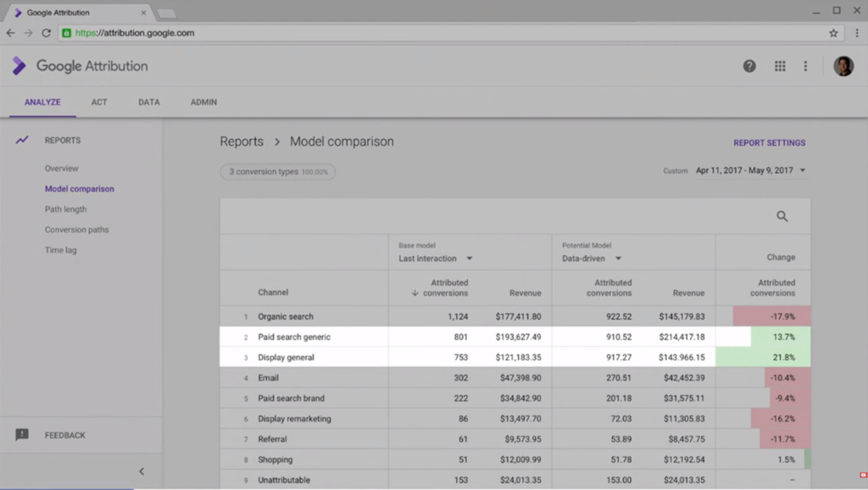
Task: Collapse the sidebar with the chevron arrow
Action: (x=142, y=471)
